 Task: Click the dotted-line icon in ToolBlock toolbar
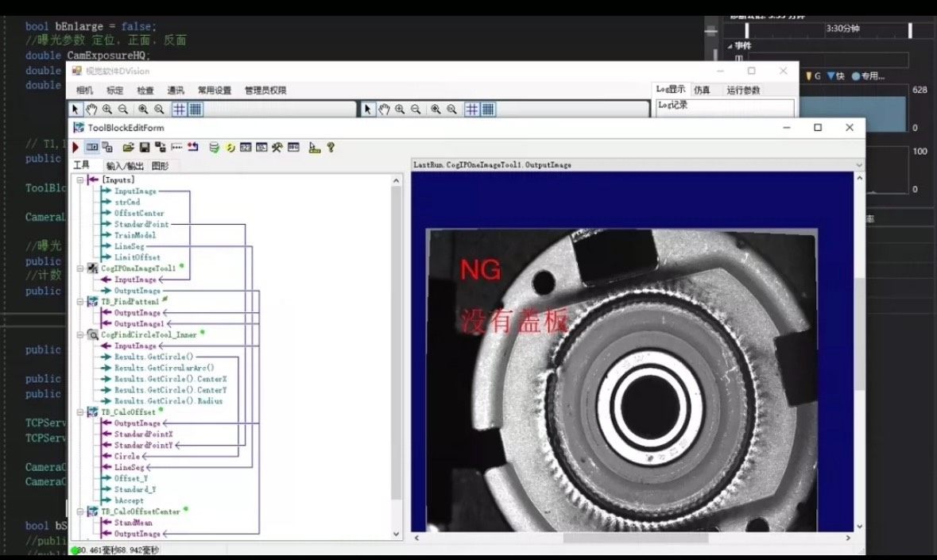pos(176,147)
